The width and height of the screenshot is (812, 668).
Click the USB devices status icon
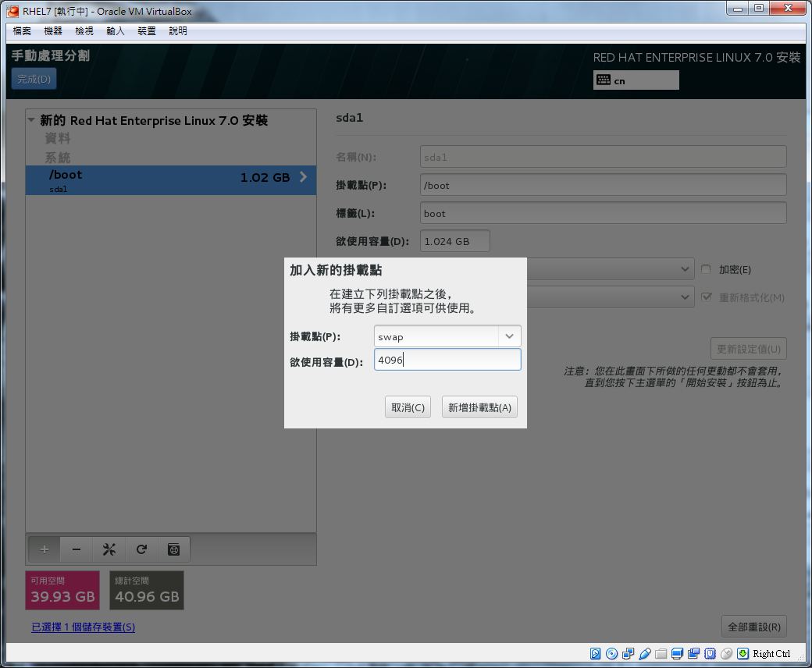(x=645, y=653)
